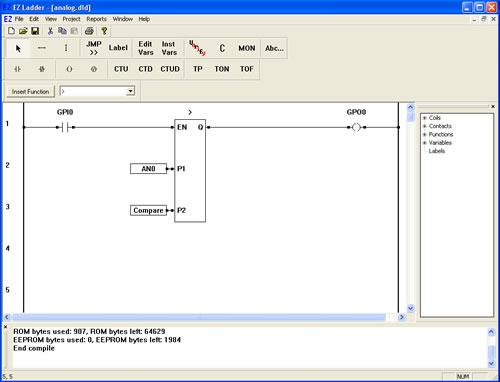This screenshot has width=500, height=382.
Task: Open the Help menu
Action: tap(144, 19)
